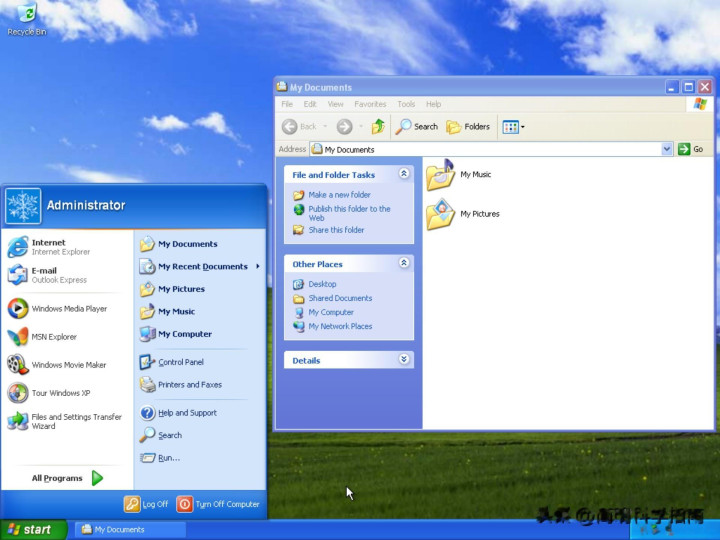Open the Tools menu

click(406, 104)
